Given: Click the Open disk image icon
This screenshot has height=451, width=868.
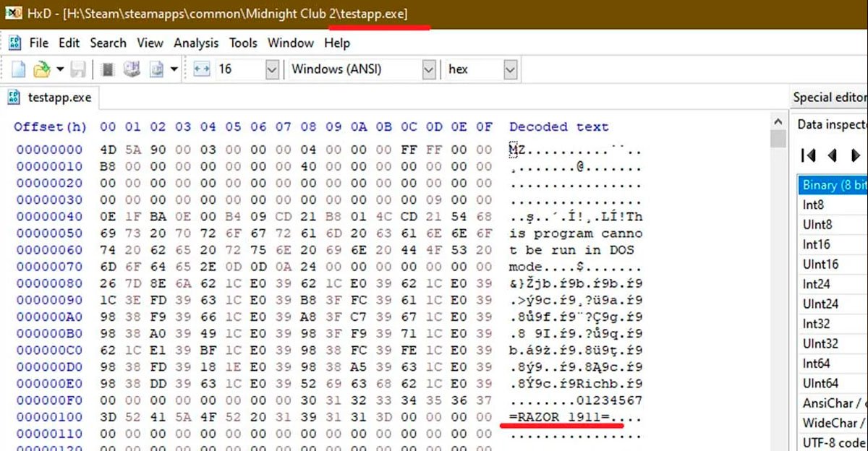Looking at the screenshot, I should pos(156,69).
